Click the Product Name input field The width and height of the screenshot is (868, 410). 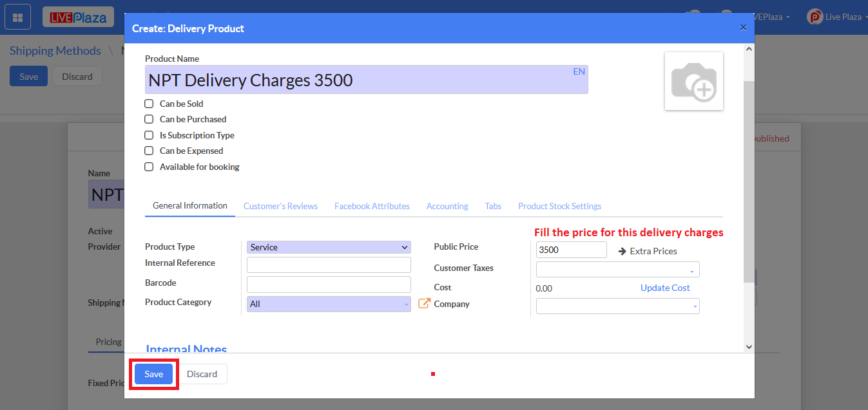click(x=366, y=80)
